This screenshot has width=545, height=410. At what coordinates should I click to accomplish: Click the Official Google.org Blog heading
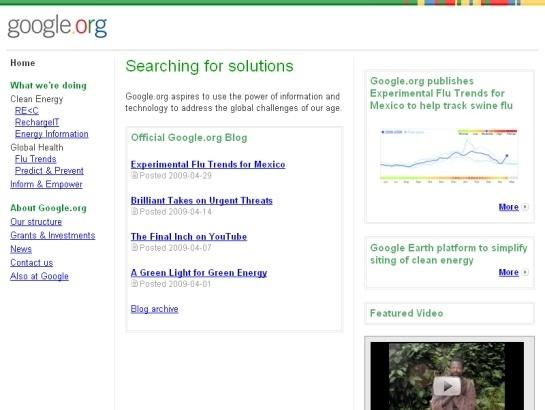pos(189,138)
